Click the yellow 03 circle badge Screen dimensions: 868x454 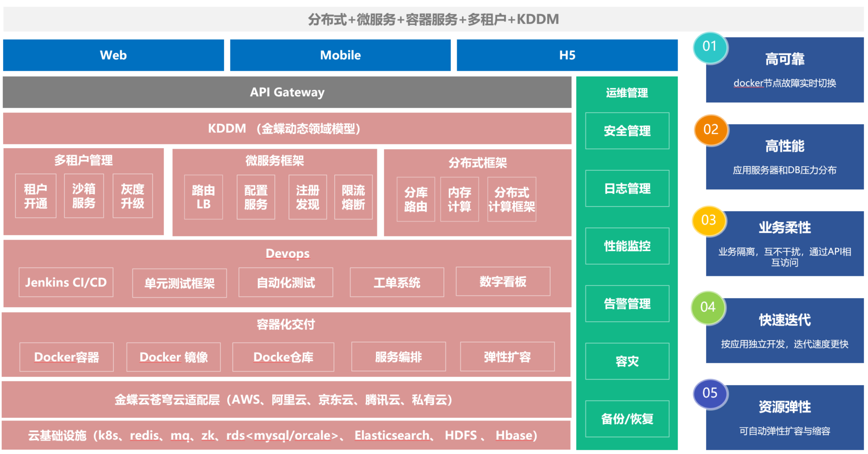tap(709, 221)
